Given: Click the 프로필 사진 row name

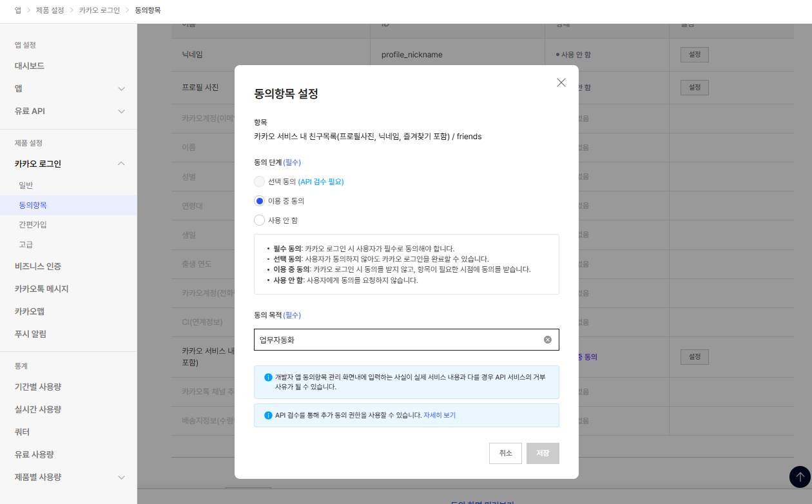Looking at the screenshot, I should tap(200, 87).
